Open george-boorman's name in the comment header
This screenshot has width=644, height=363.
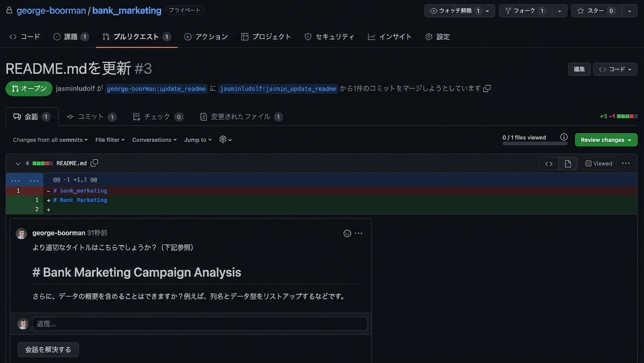(x=59, y=233)
